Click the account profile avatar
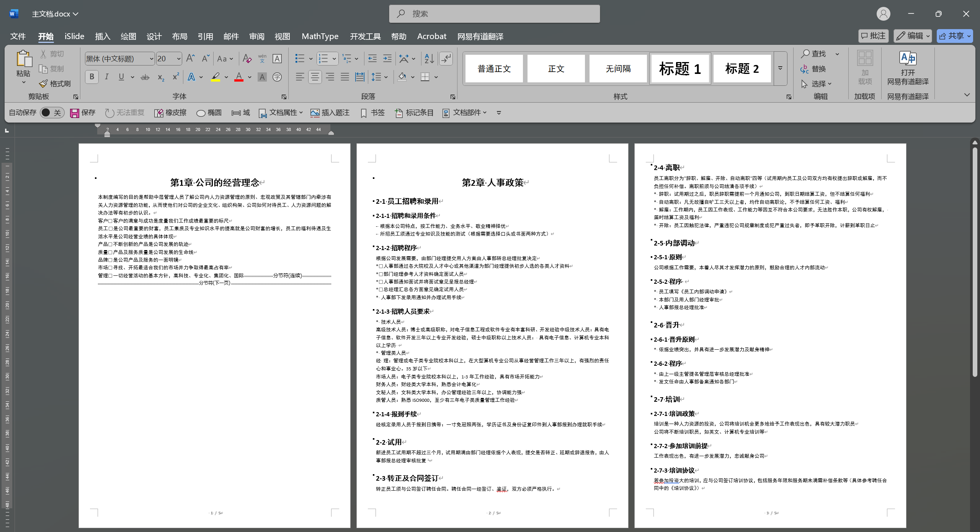The height and width of the screenshot is (532, 980). click(x=883, y=14)
